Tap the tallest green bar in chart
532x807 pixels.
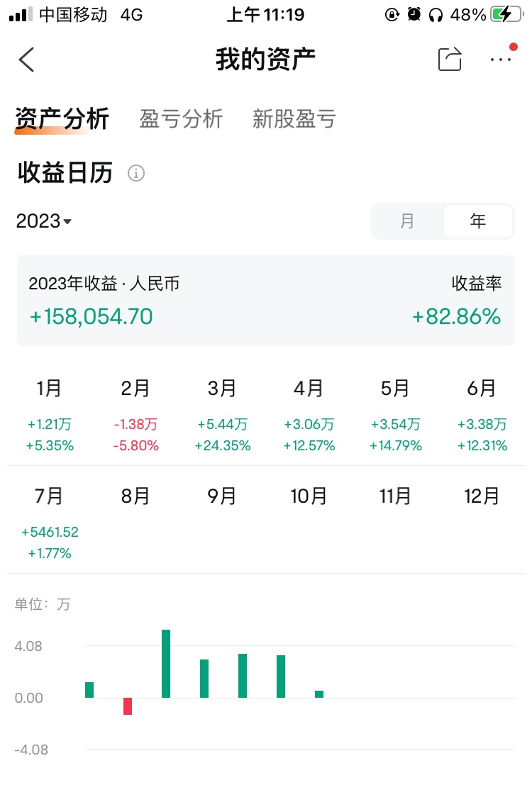166,664
